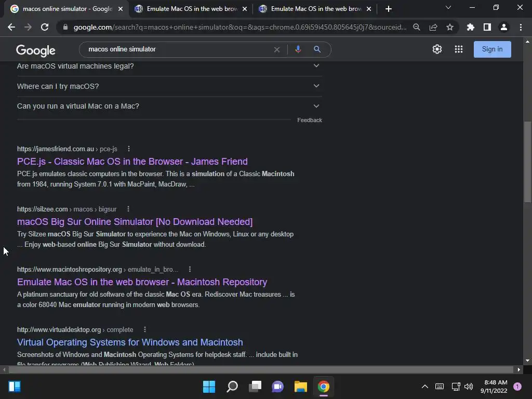The width and height of the screenshot is (532, 399).
Task: Click the Feedback link
Action: 310,120
